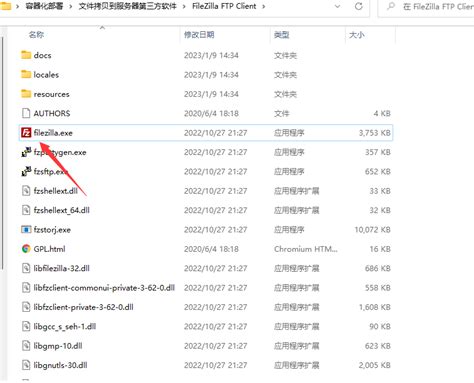Select fzshellext_64.dll file name
Viewport: 474px width, 383px height.
coord(61,210)
